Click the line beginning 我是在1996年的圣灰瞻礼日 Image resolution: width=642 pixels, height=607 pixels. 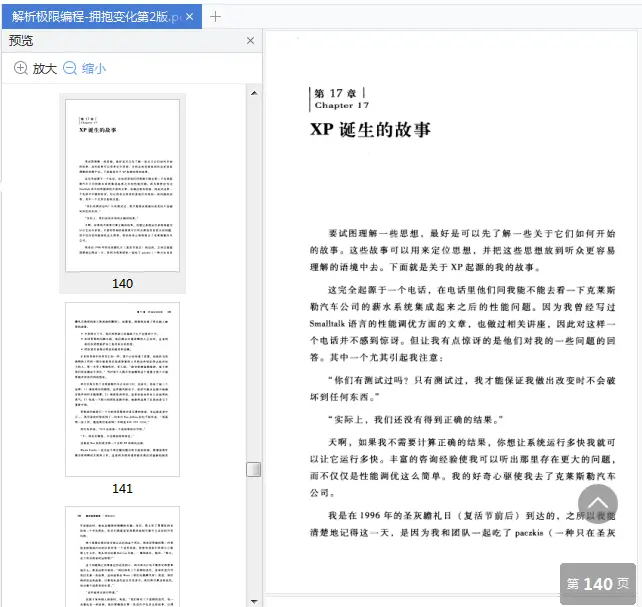click(472, 515)
